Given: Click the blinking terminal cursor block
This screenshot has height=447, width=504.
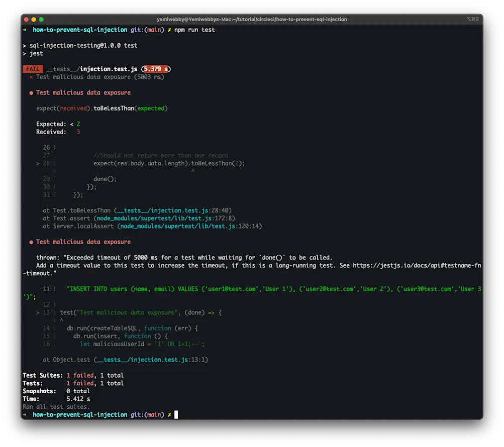Looking at the screenshot, I should (x=176, y=414).
